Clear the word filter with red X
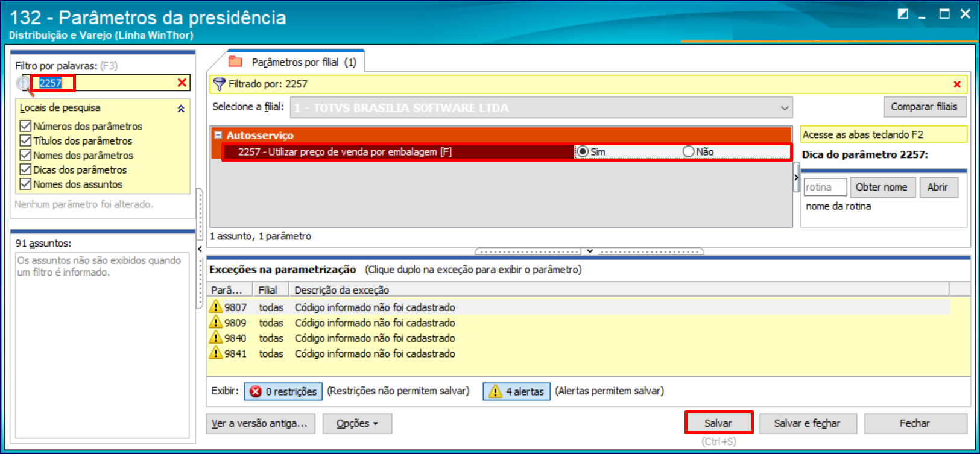Viewport: 980px width, 454px height. click(182, 83)
